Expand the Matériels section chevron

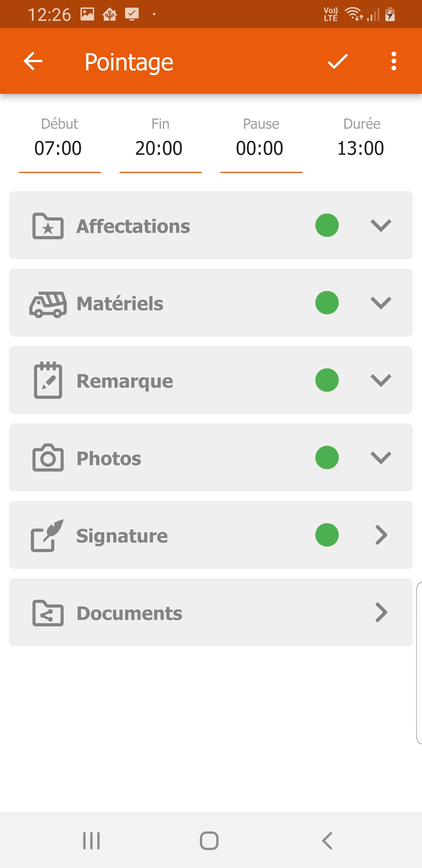coord(381,303)
